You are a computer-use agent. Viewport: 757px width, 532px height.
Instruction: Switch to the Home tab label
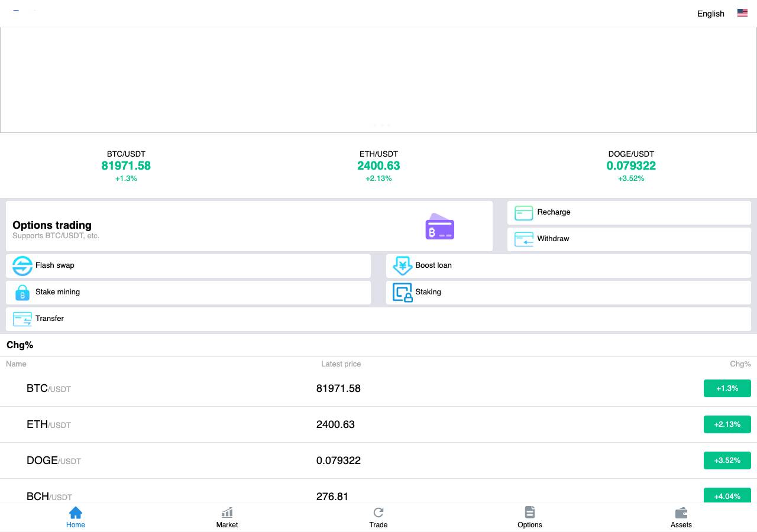[x=76, y=525]
